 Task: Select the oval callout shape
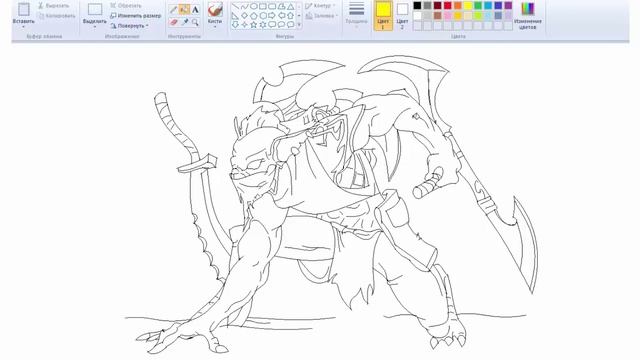pos(281,24)
